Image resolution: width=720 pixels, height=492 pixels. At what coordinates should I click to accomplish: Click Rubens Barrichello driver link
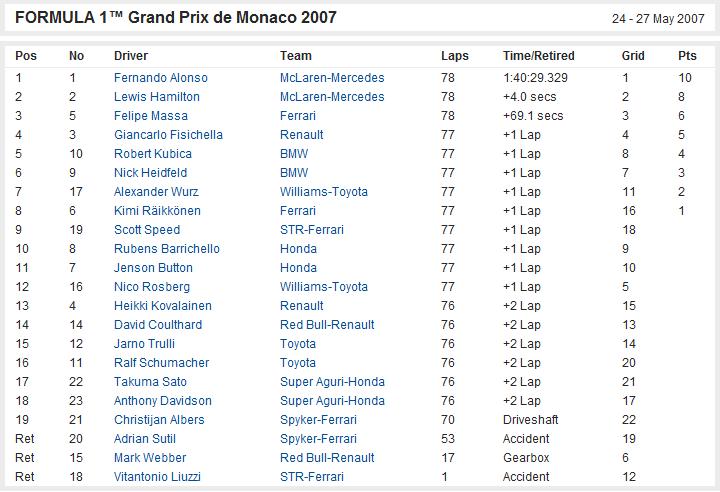tap(167, 249)
